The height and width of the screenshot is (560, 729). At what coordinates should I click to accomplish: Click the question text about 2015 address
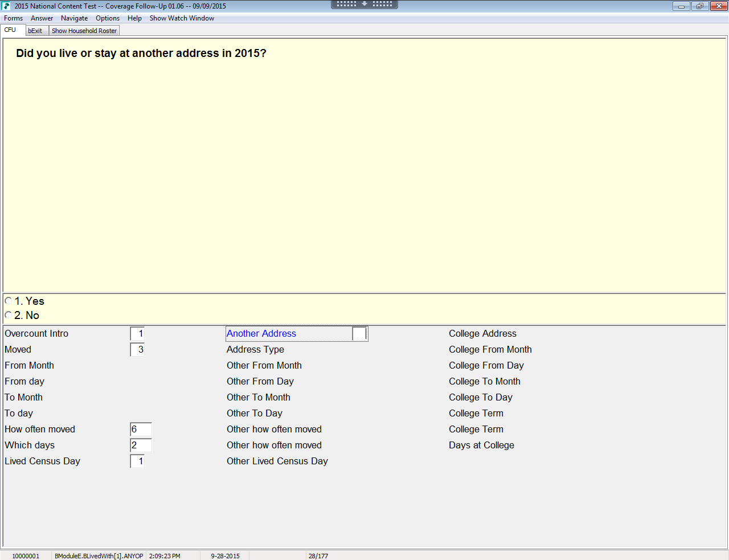coord(141,54)
